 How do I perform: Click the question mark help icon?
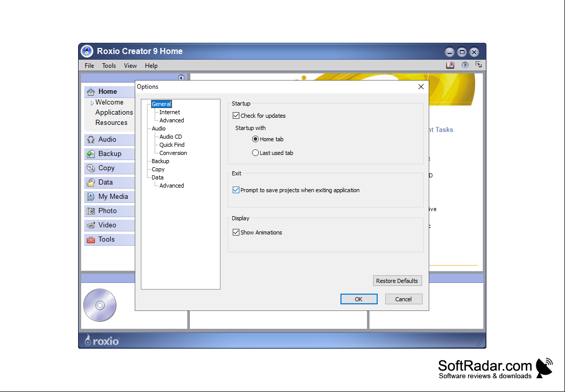[x=465, y=65]
